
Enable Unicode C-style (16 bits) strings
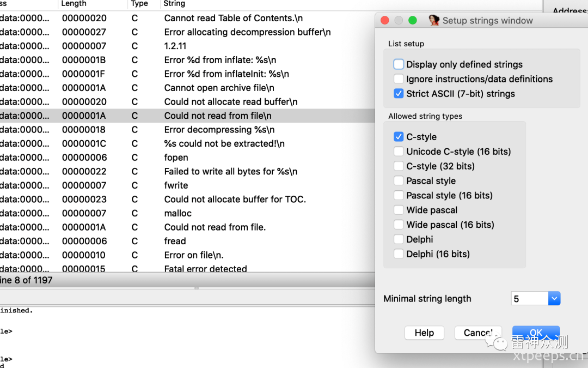coord(399,152)
